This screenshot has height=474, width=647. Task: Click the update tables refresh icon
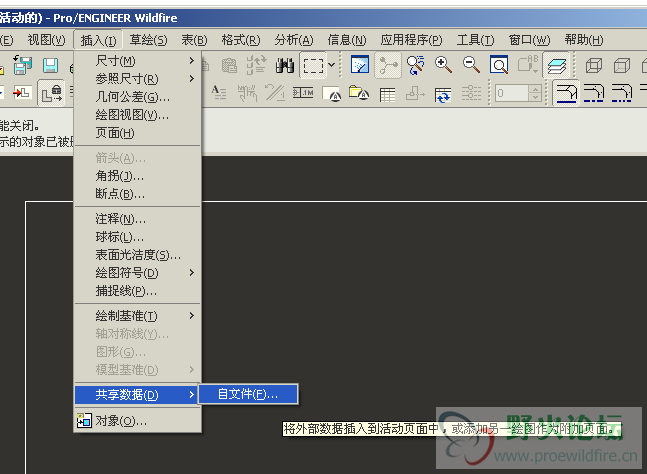pyautogui.click(x=442, y=95)
